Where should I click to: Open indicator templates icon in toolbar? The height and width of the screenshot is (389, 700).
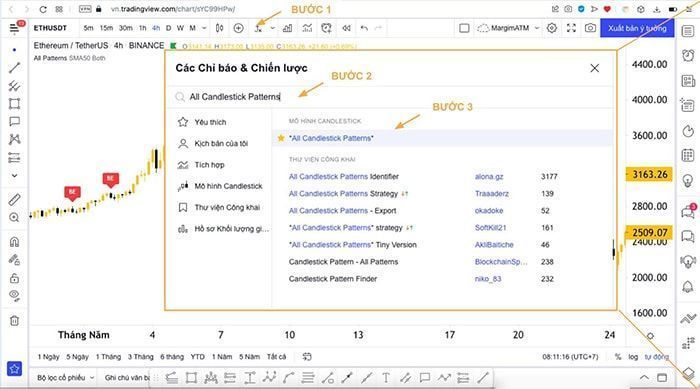[307, 28]
